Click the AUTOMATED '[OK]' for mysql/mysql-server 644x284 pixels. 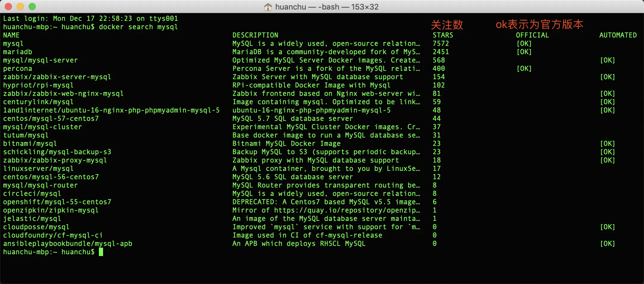(608, 60)
